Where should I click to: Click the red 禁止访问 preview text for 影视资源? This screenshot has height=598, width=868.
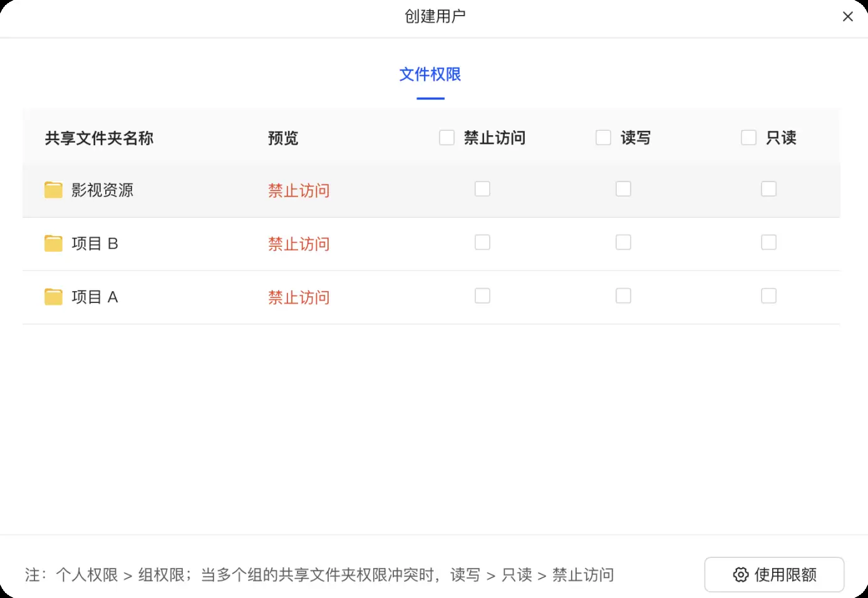(299, 190)
